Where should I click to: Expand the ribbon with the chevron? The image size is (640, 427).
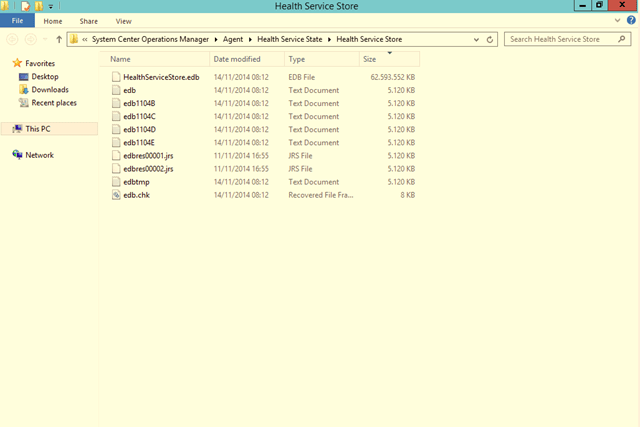(617, 20)
